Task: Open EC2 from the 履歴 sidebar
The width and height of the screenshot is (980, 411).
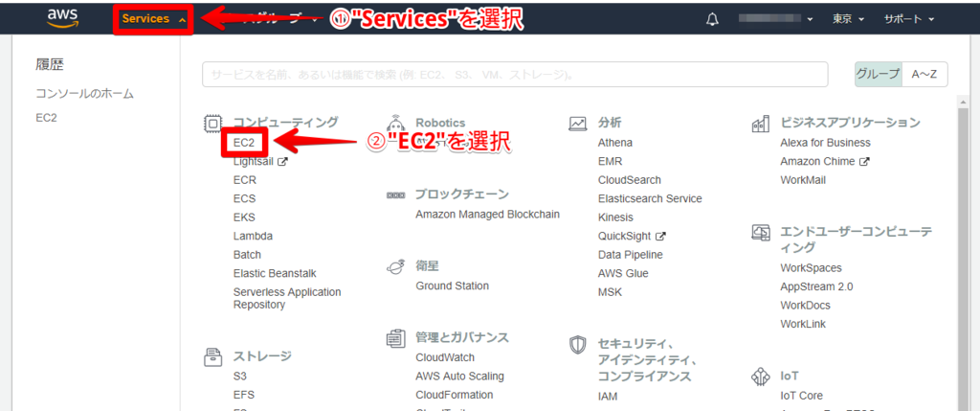Action: tap(46, 118)
